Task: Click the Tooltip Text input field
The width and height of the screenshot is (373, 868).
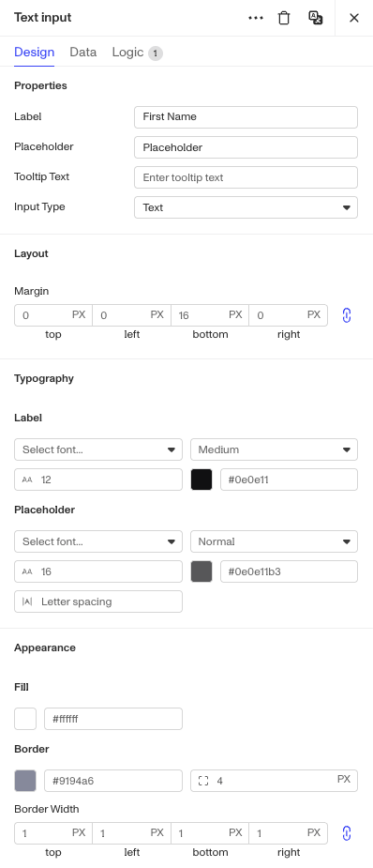Action: [246, 177]
